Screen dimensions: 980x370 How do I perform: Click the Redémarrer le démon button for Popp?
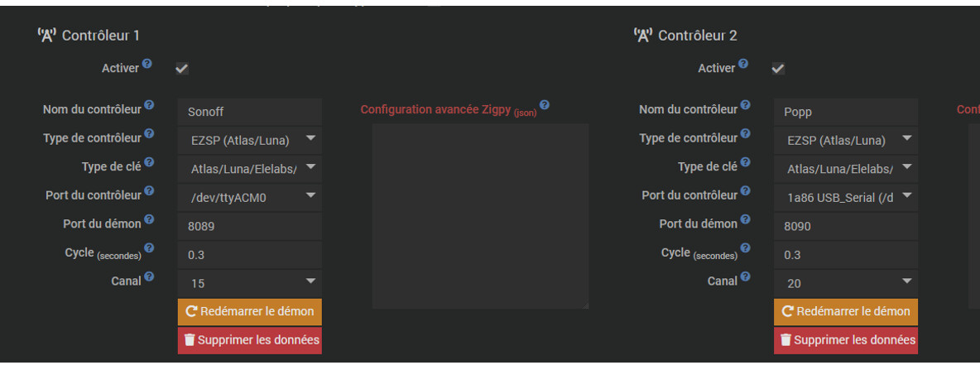(846, 312)
